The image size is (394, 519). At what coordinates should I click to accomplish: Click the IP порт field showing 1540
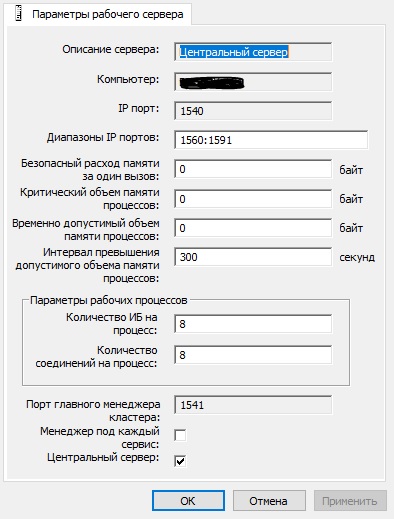(x=253, y=111)
